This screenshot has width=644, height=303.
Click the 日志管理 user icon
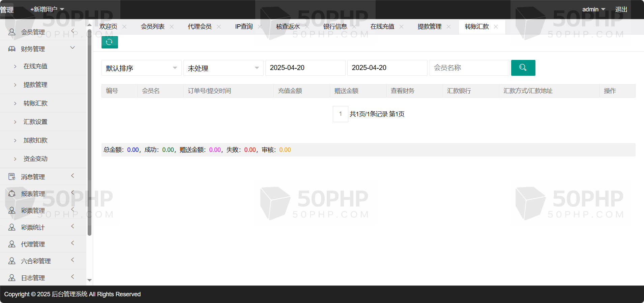12,278
